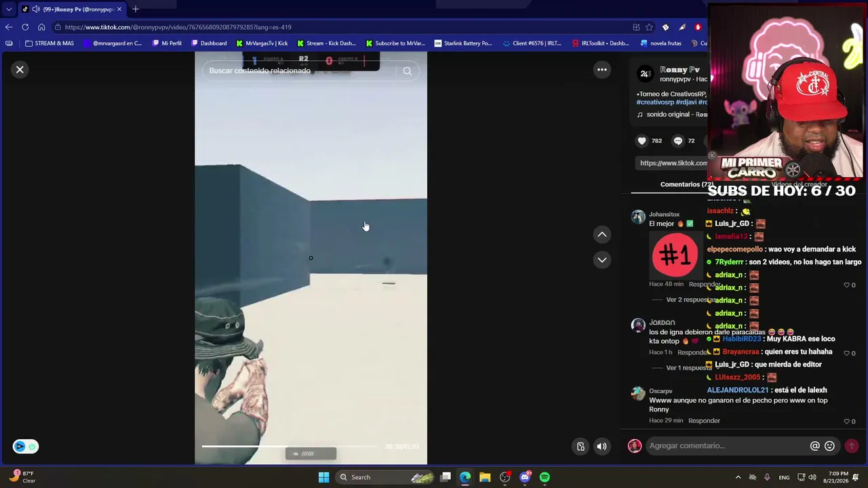Go to the next video with down arrow
The image size is (868, 488).
(x=601, y=260)
